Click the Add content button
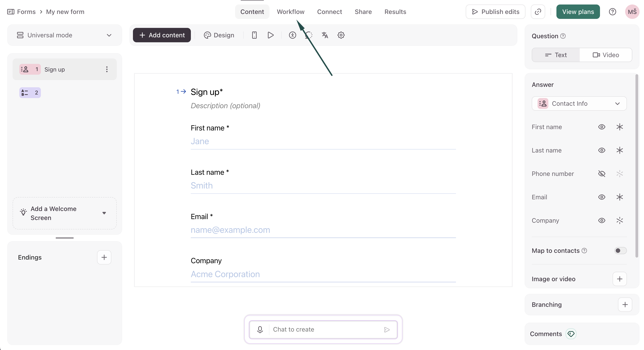Screen dimensions: 644x350 pos(162,35)
